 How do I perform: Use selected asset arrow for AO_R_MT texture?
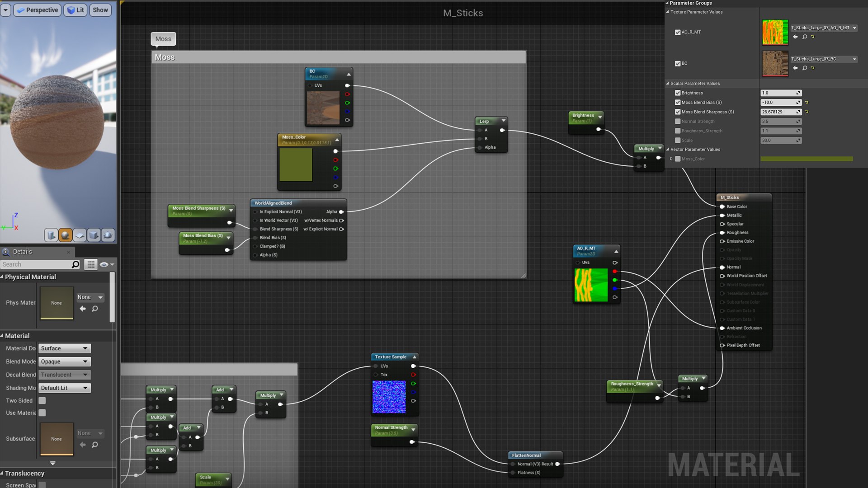click(x=796, y=37)
